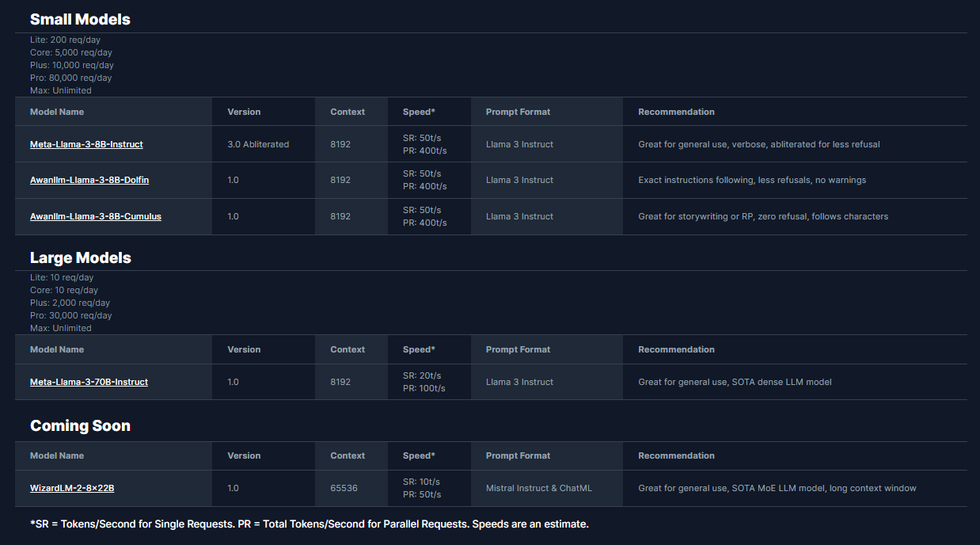Click 'Pro: 30,000 req/day' limit text
Viewport: 980px width, 545px height.
tap(71, 315)
